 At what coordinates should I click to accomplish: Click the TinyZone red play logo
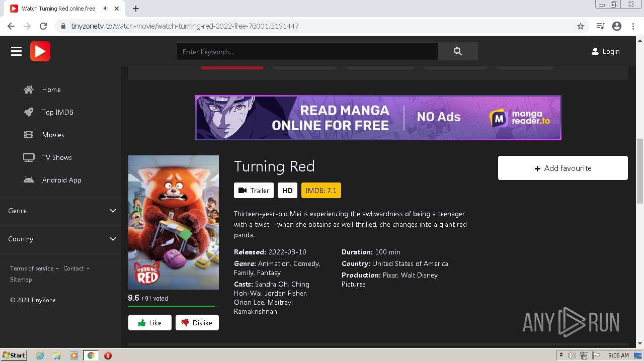[40, 51]
